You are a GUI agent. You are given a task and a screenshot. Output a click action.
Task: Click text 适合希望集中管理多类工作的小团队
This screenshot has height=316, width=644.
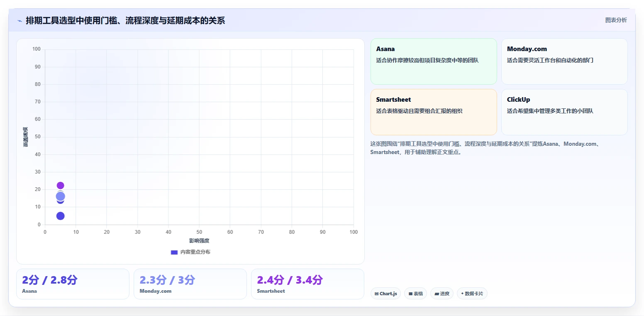click(550, 111)
